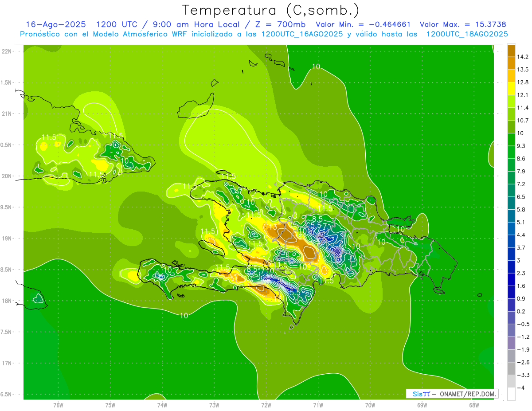Click the '74W' longitude axis label
Image resolution: width=532 pixels, height=411 pixels.
pyautogui.click(x=162, y=405)
